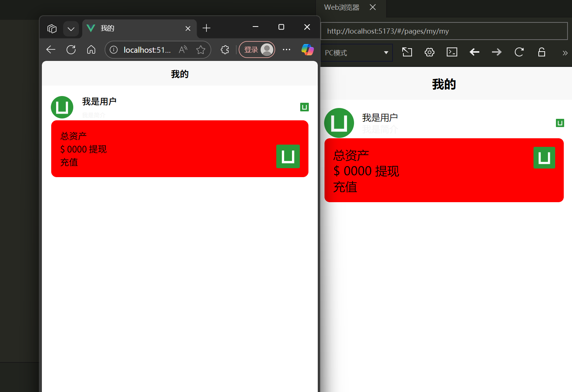Open built-in browser settings gear icon
Viewport: 572px width, 392px height.
click(429, 52)
